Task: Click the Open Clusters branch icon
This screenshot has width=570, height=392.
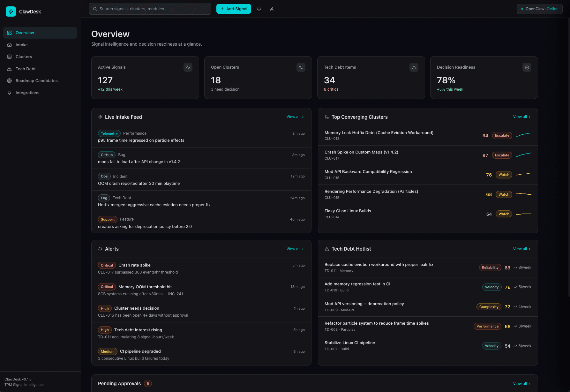Action: tap(301, 67)
